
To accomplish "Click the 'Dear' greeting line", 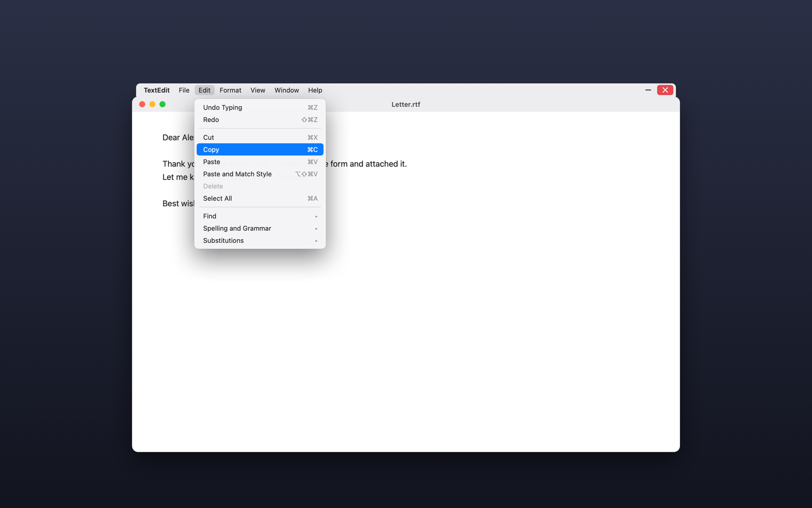I will (178, 137).
